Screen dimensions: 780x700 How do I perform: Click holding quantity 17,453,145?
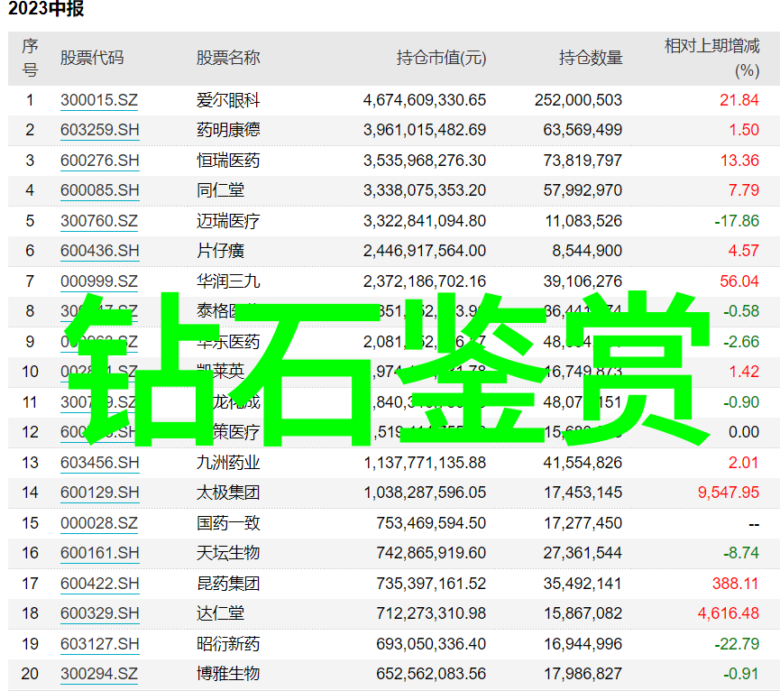583,493
